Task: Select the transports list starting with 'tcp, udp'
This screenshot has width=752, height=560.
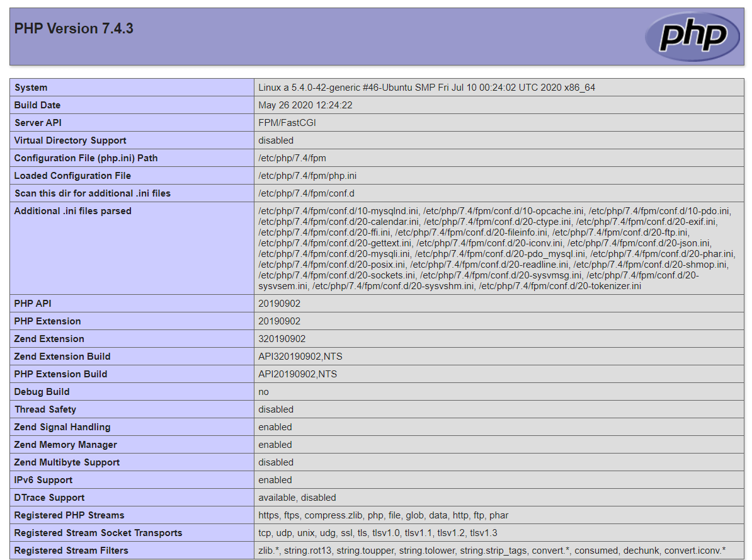Action: click(378, 533)
